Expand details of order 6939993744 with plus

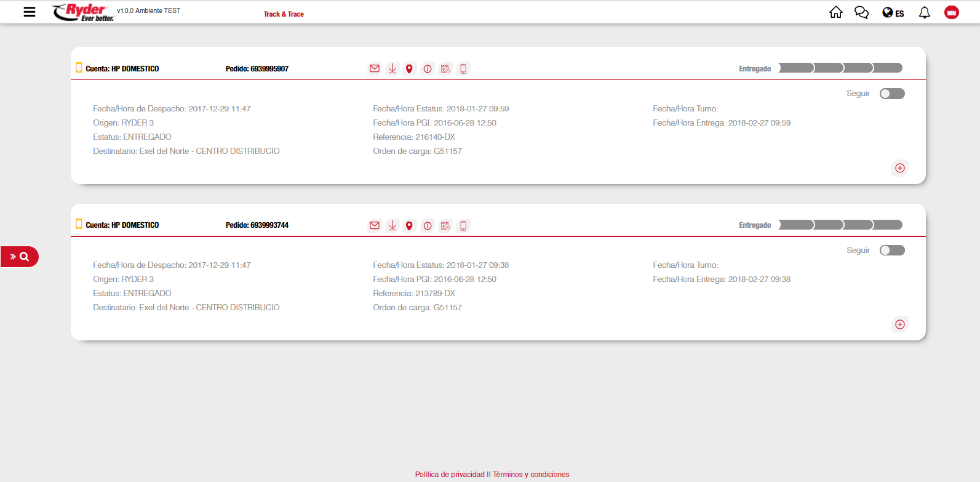899,324
